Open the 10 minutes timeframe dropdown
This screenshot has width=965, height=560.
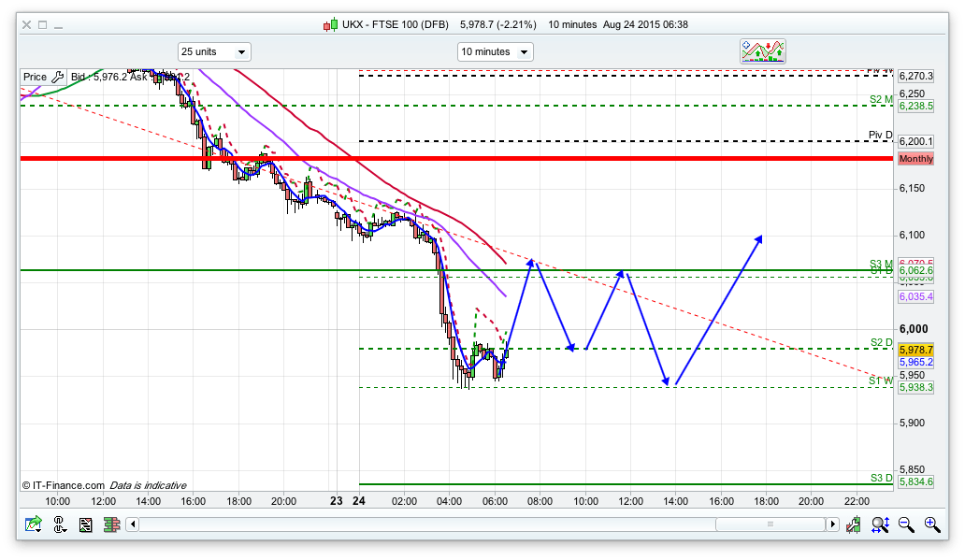click(x=495, y=51)
